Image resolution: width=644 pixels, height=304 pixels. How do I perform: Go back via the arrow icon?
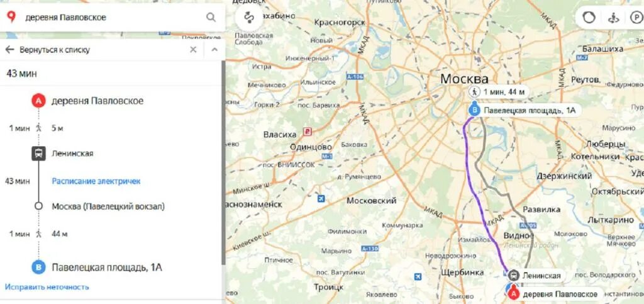click(9, 50)
